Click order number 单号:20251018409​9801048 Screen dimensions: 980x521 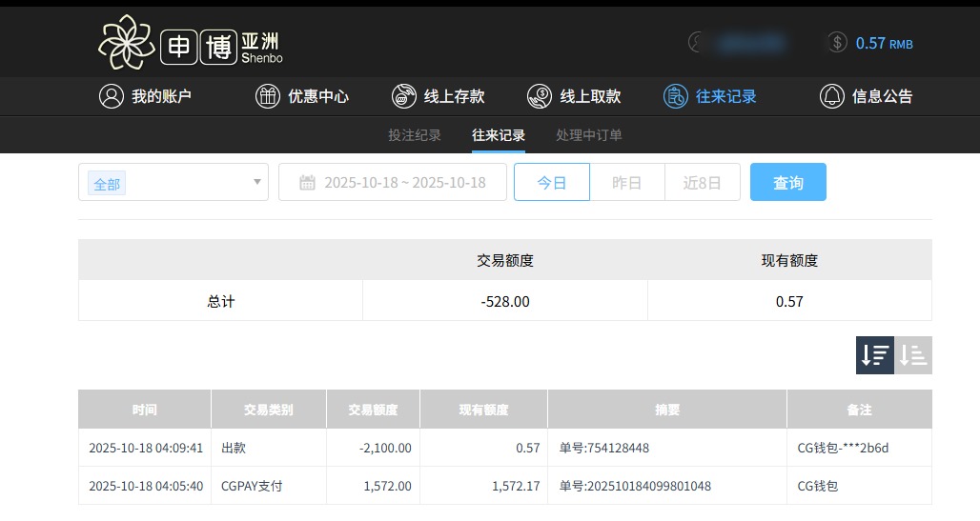635,486
